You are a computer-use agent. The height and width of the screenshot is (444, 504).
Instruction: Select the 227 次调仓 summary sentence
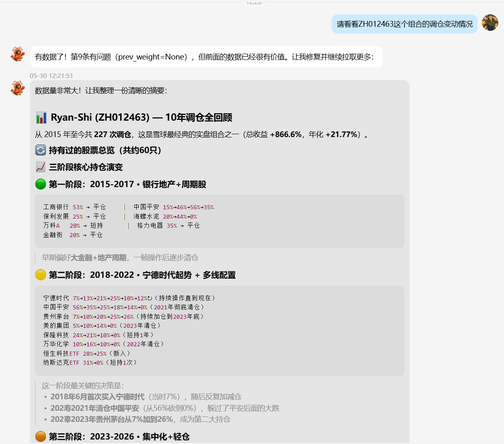[x=202, y=135]
